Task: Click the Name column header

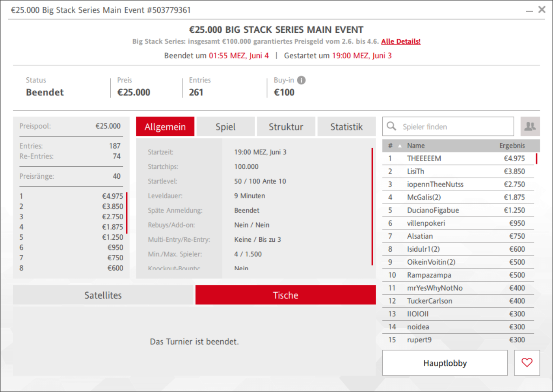Action: pos(416,145)
